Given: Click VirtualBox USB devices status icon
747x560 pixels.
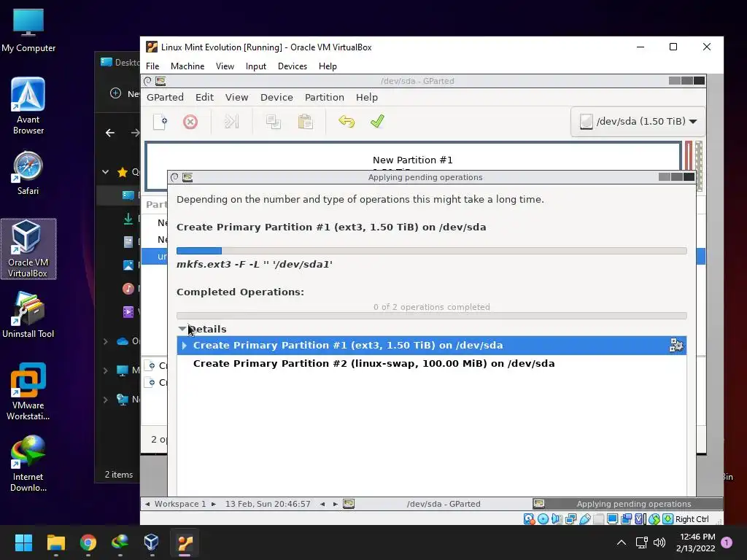Looking at the screenshot, I should 585,519.
